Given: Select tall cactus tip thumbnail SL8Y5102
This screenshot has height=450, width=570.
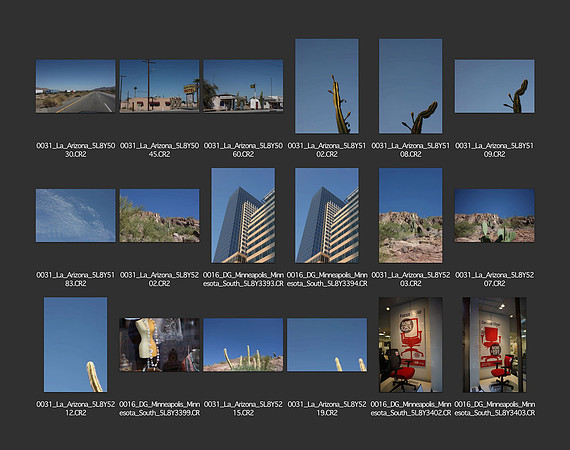Looking at the screenshot, I should pyautogui.click(x=327, y=86).
